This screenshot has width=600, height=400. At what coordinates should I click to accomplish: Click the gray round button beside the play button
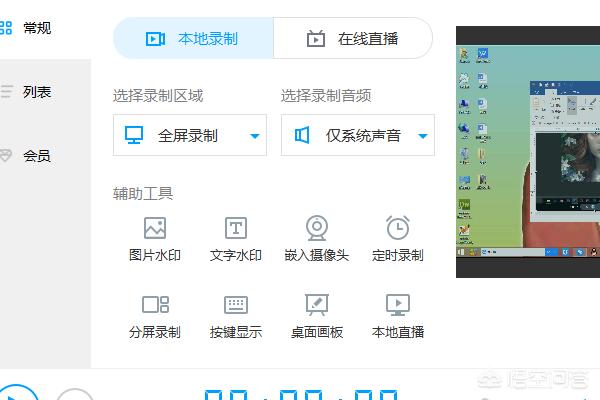pyautogui.click(x=75, y=394)
